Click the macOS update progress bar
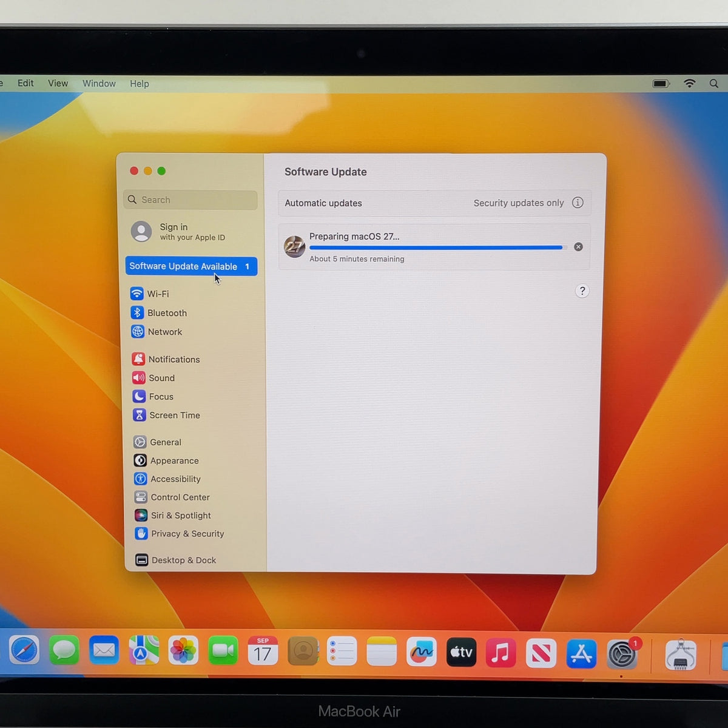Viewport: 728px width, 728px height. 438,248
